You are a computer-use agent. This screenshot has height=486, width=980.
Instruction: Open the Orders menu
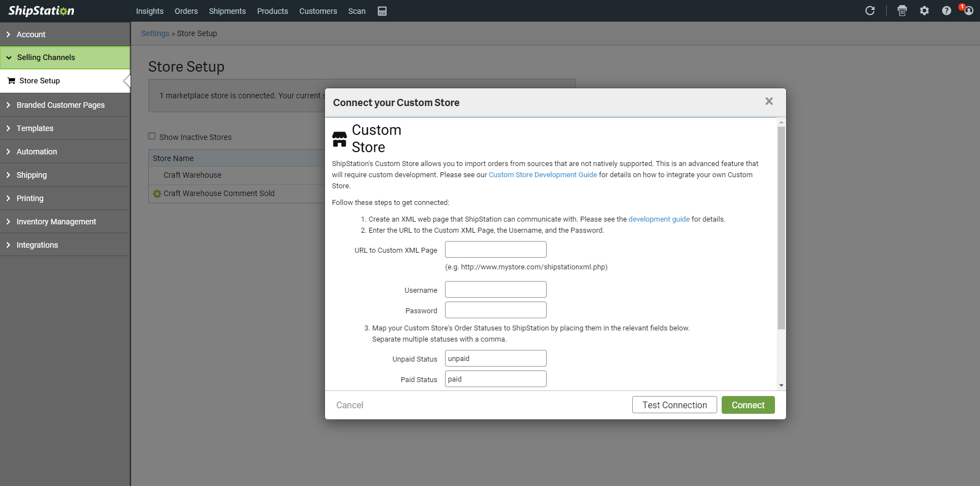click(186, 11)
